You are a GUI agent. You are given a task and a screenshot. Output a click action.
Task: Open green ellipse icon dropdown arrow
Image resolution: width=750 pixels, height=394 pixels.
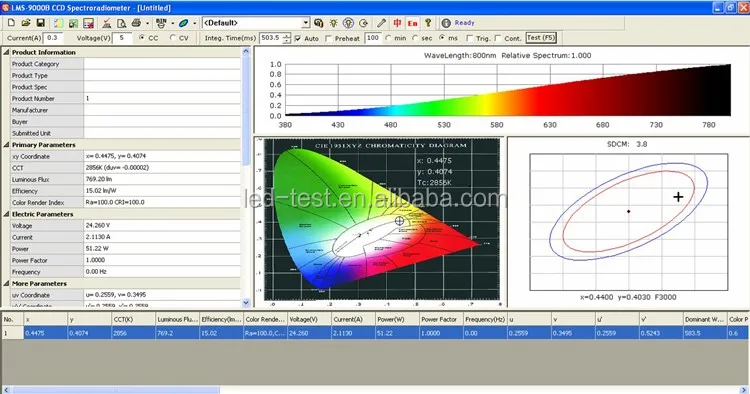point(195,23)
